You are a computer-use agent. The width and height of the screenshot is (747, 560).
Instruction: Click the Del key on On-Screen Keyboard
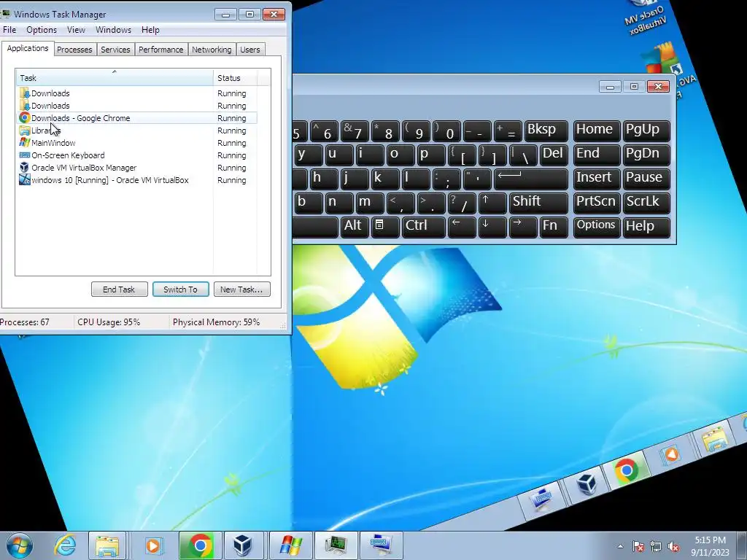tap(554, 155)
